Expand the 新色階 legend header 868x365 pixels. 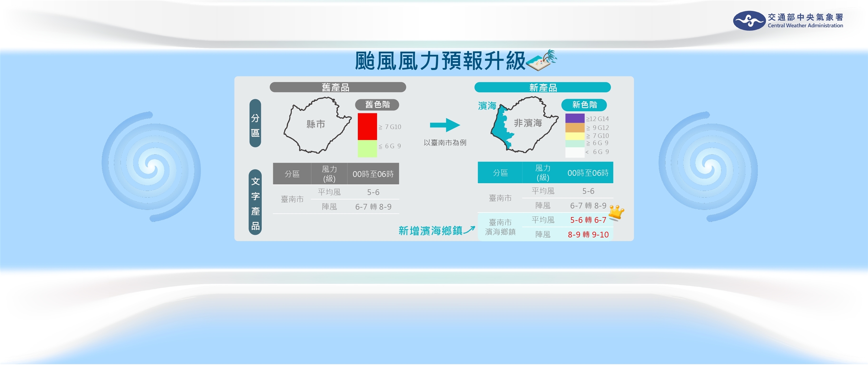click(x=585, y=105)
